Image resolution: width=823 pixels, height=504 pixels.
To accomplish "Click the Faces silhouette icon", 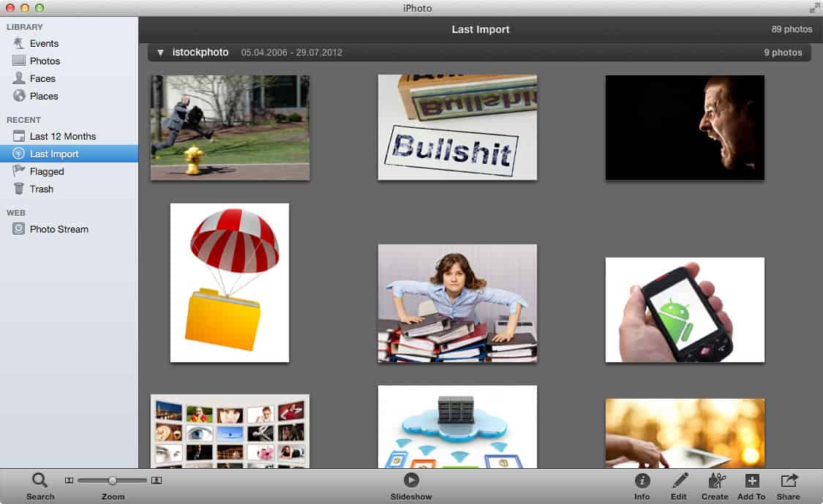I will [x=19, y=78].
